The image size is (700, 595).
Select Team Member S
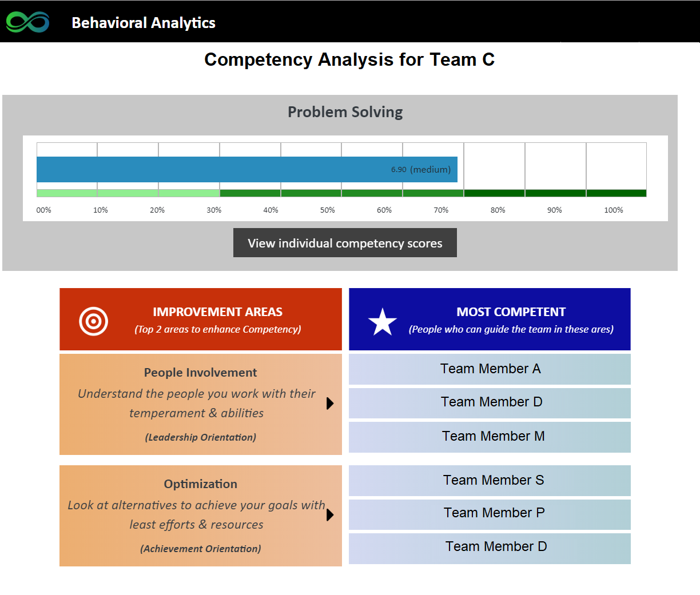[x=490, y=481]
